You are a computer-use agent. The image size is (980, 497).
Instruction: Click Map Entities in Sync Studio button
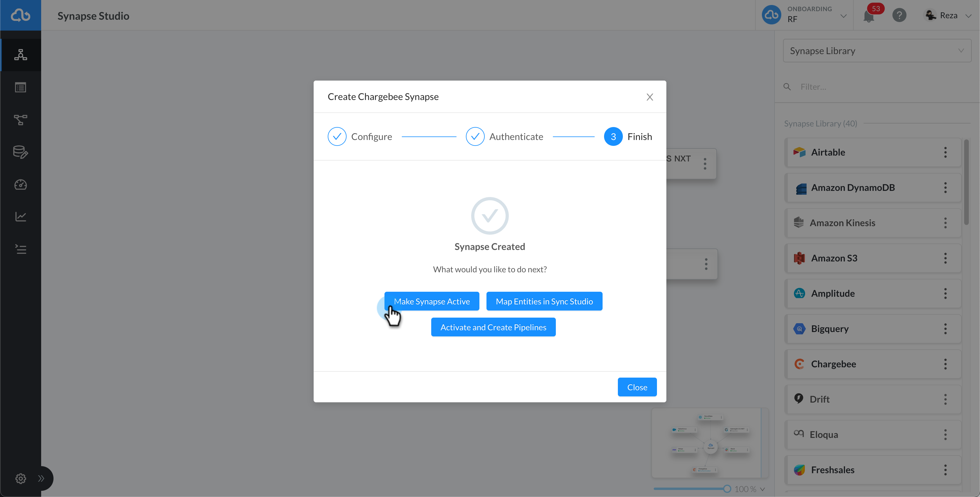pos(544,301)
